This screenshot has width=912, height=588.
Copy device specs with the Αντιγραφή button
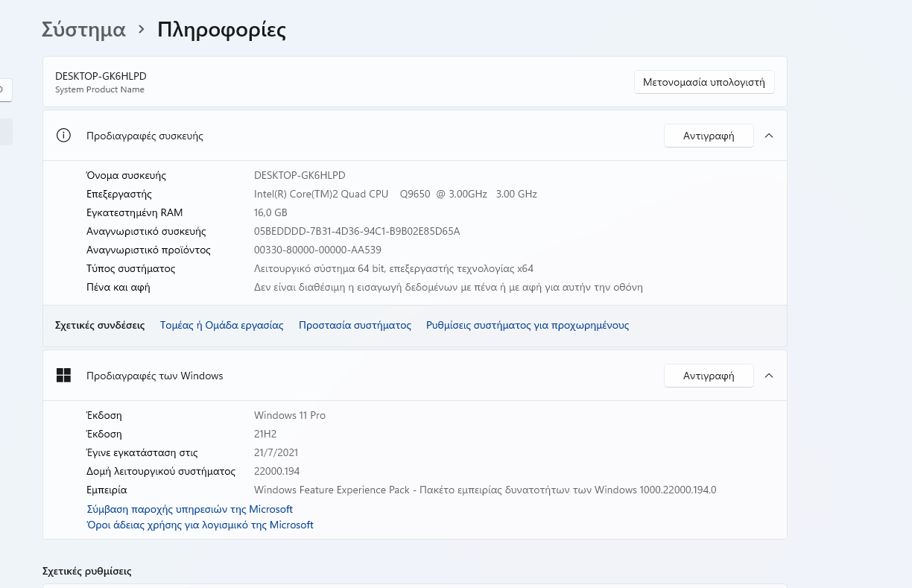[709, 136]
